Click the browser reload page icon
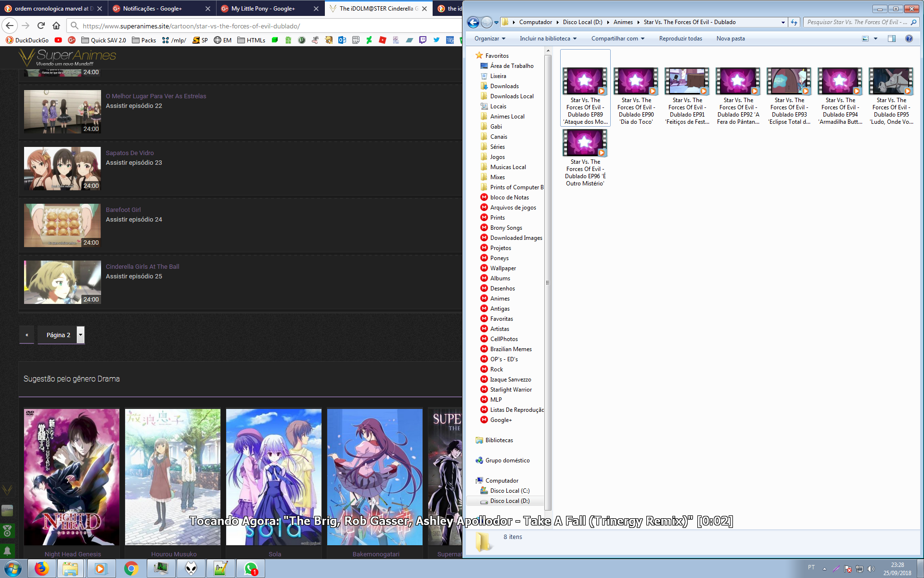The width and height of the screenshot is (924, 578). pyautogui.click(x=41, y=26)
